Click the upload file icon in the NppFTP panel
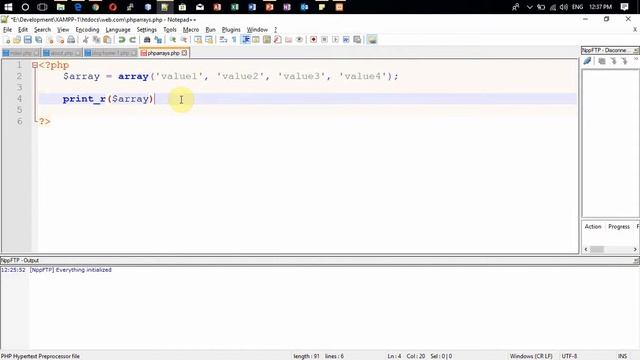Viewport: 640px width, 360px height. click(x=624, y=61)
